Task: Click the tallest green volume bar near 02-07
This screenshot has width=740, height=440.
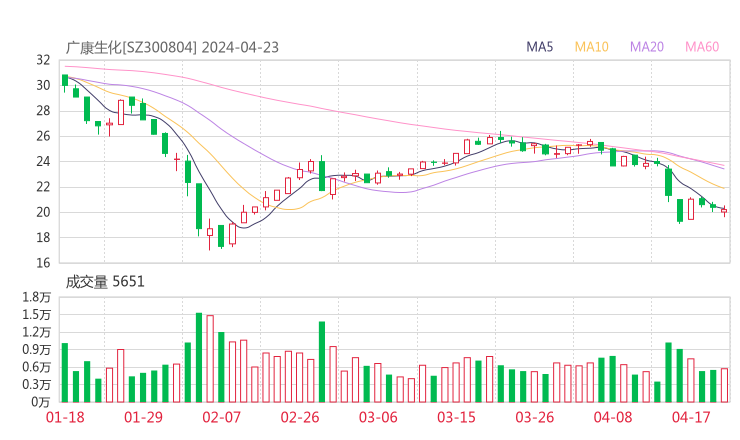Action: [x=199, y=358]
